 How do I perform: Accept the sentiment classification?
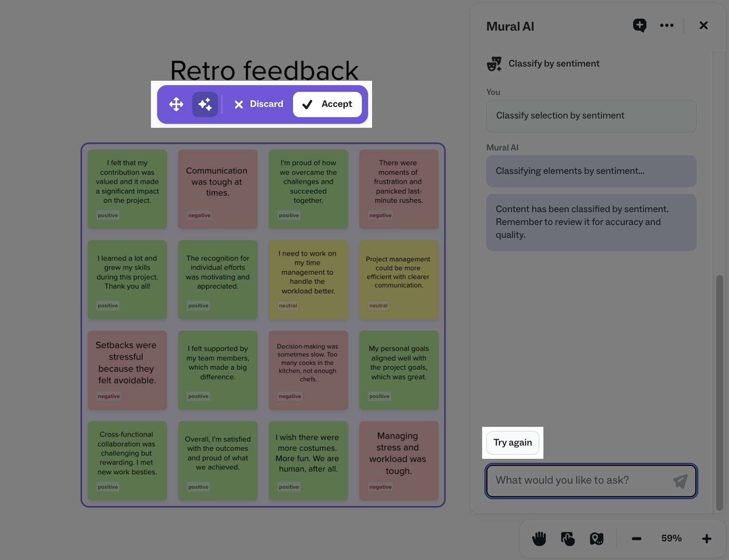pyautogui.click(x=327, y=104)
